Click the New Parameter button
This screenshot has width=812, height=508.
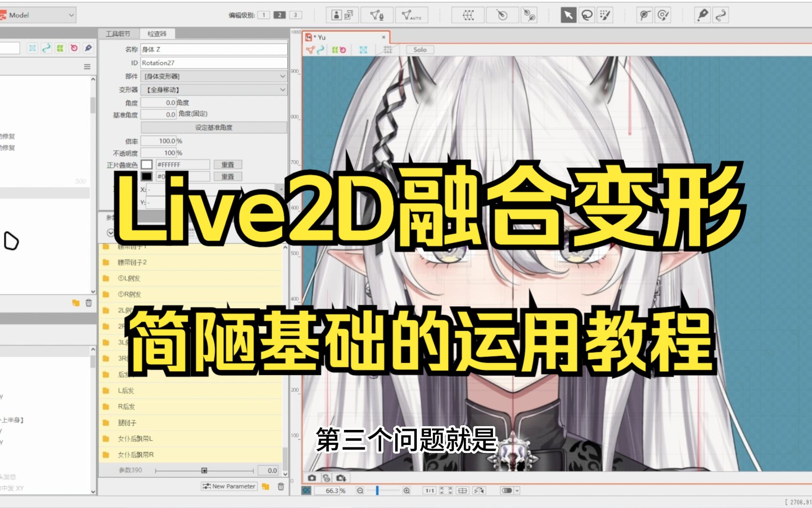[229, 486]
